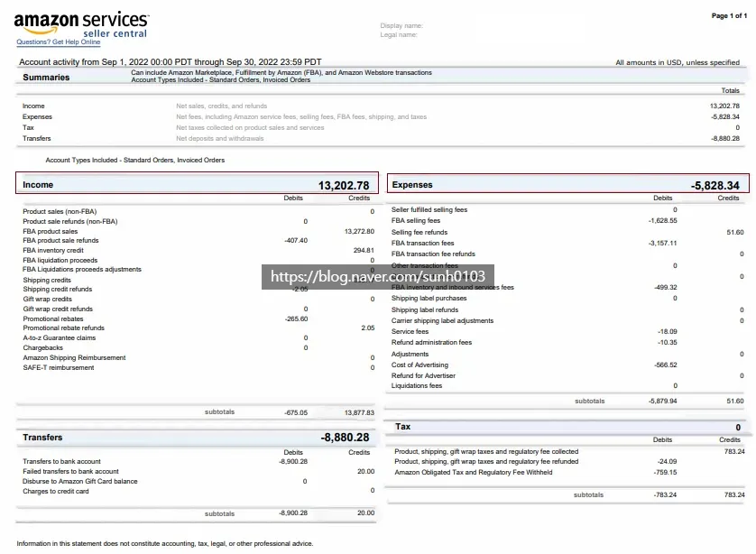Image resolution: width=756 pixels, height=554 pixels.
Task: Click Income subtotal debits -675.05
Action: 296,412
